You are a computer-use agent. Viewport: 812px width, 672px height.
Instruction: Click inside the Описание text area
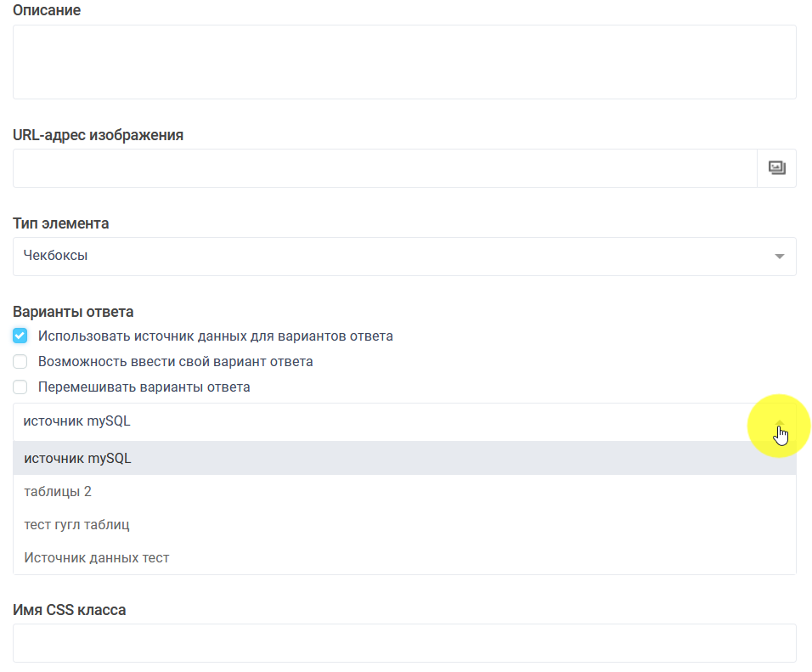click(403, 61)
